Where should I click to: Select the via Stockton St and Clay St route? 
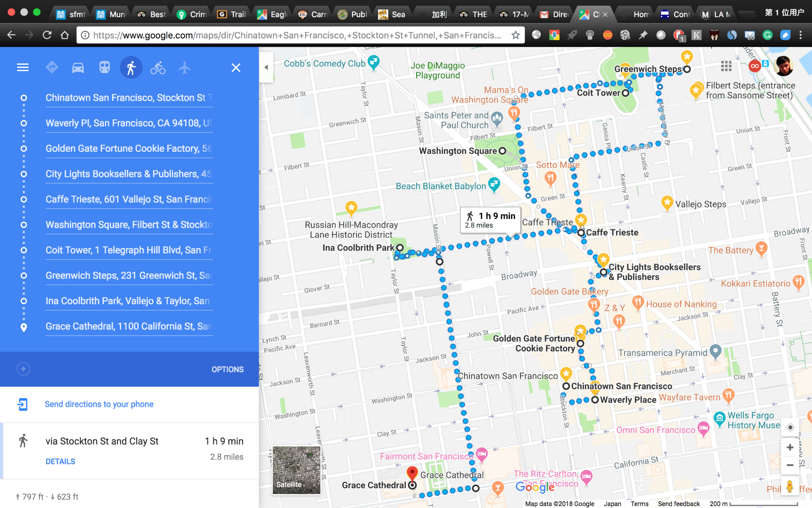(130, 451)
